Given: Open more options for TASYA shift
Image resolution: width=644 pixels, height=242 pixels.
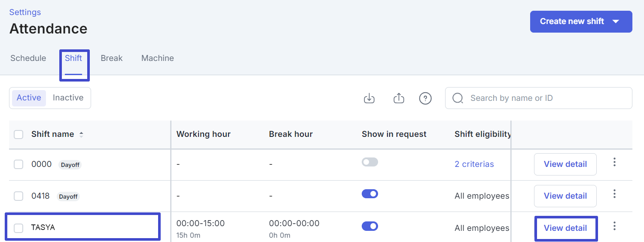Looking at the screenshot, I should tap(615, 226).
